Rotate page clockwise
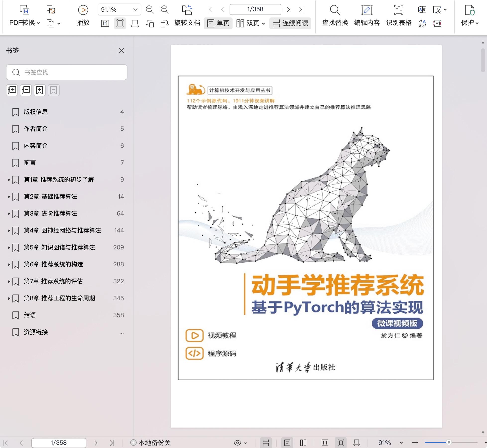The width and height of the screenshot is (487, 448). tap(165, 24)
